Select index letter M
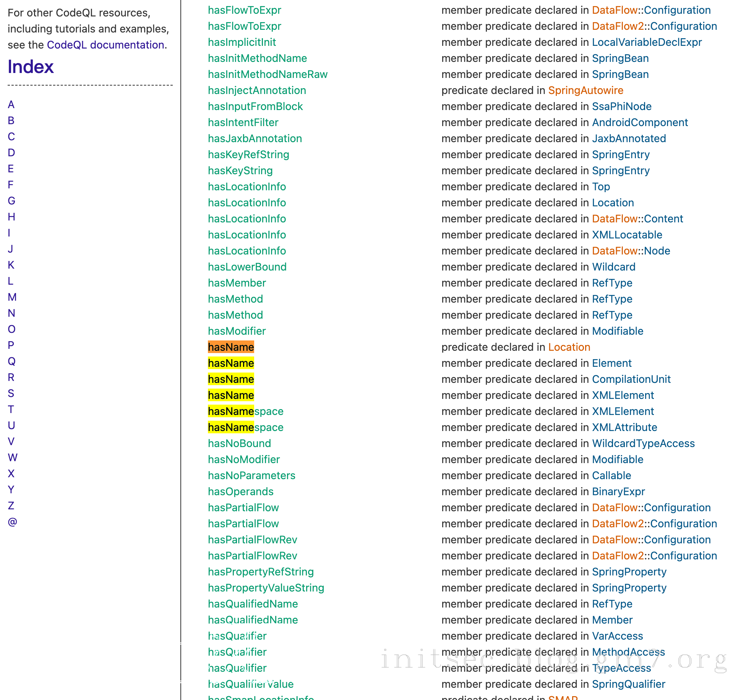Image resolution: width=746 pixels, height=700 pixels. pos(12,297)
